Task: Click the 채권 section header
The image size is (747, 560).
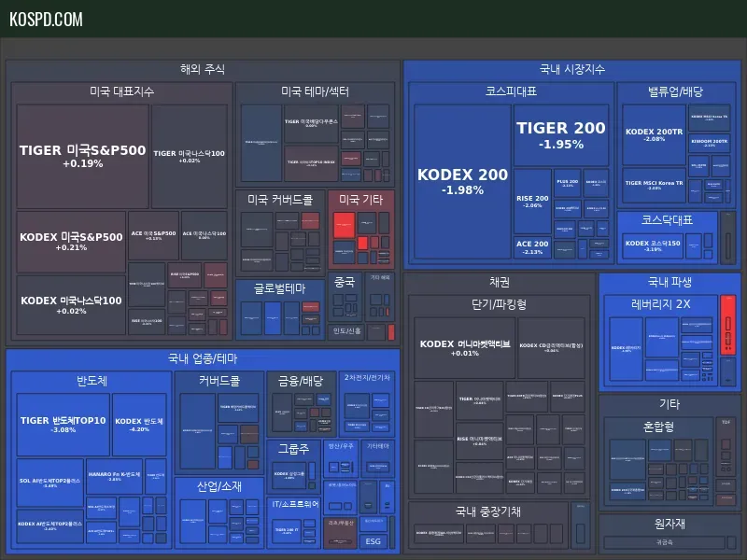Action: [500, 282]
